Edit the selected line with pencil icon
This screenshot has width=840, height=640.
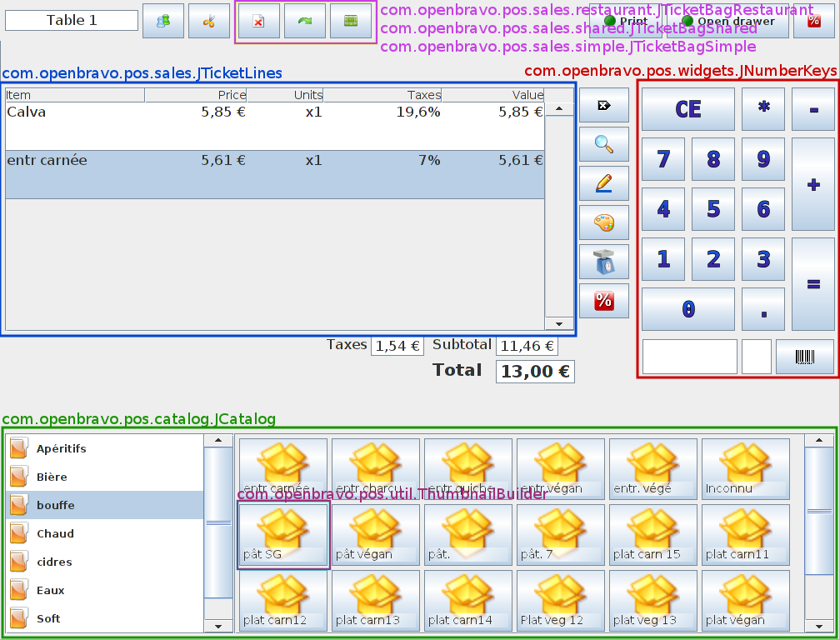(603, 183)
